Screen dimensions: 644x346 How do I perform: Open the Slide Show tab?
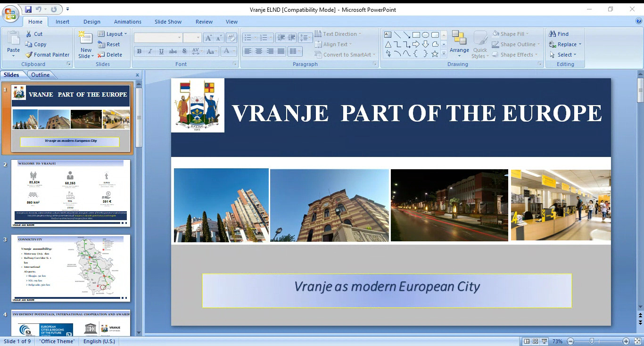point(168,22)
